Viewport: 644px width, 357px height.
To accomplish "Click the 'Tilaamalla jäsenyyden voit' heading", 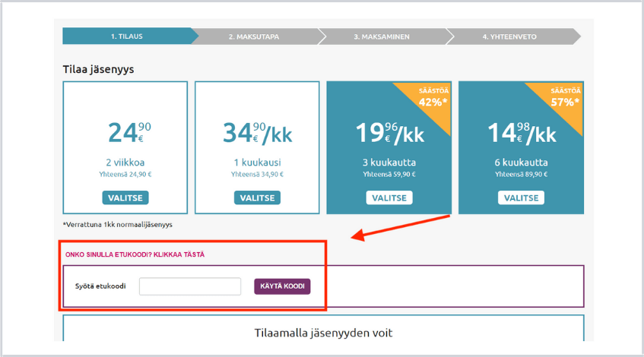I will pyautogui.click(x=323, y=333).
